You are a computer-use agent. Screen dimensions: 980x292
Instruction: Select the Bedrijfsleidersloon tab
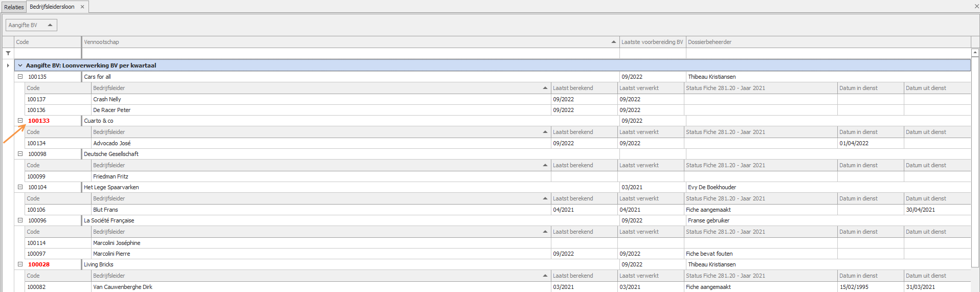click(52, 7)
